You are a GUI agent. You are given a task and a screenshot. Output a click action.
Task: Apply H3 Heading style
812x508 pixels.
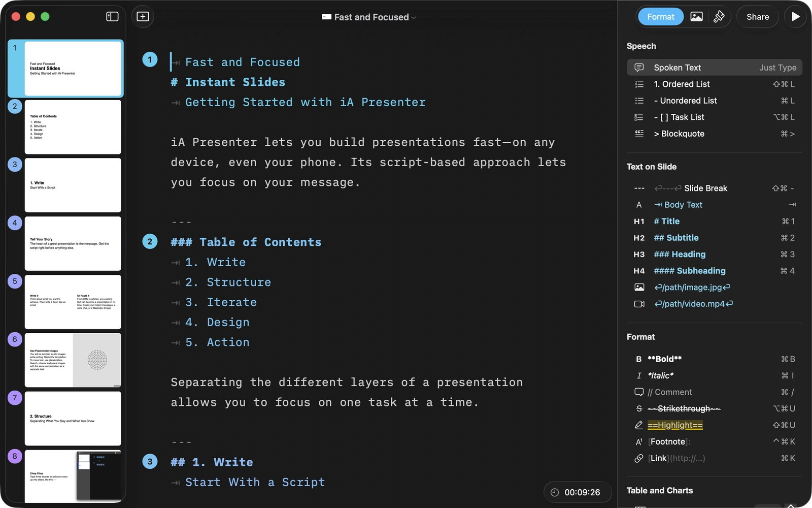pos(715,254)
